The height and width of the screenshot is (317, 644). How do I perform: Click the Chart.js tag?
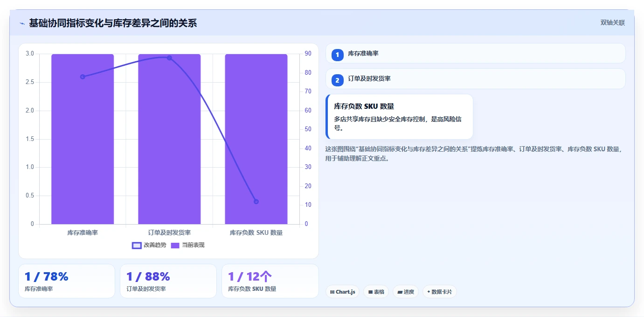click(x=342, y=292)
